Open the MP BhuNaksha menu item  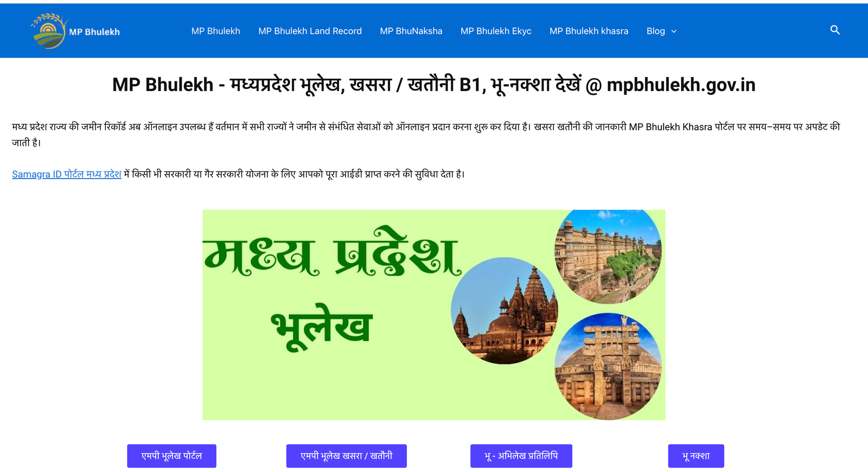[411, 31]
